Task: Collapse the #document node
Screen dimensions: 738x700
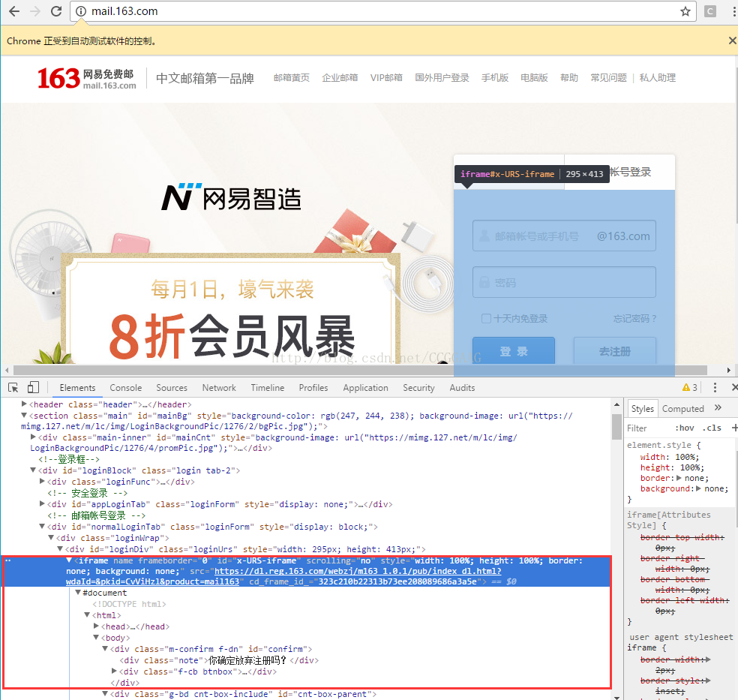Action: (78, 592)
